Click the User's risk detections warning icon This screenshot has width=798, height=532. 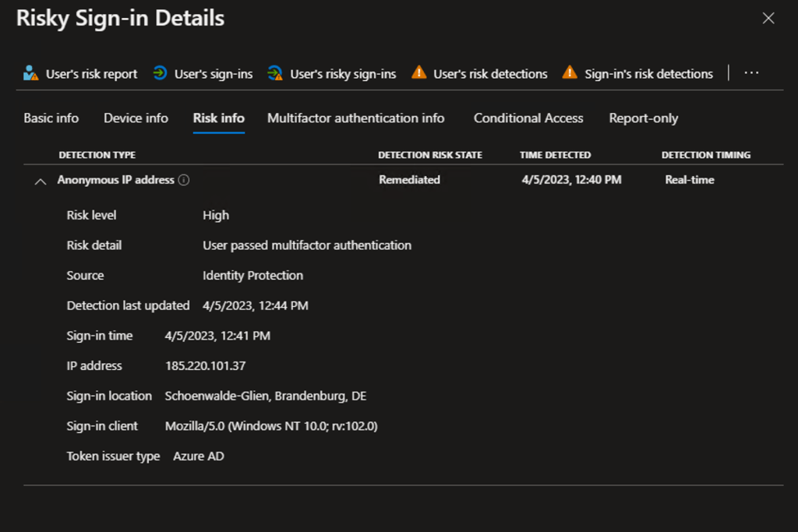[419, 73]
